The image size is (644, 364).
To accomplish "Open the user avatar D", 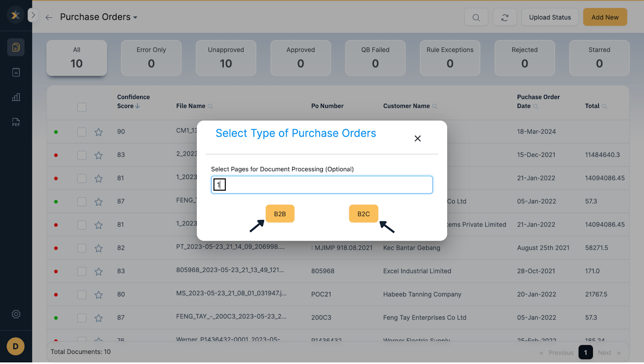I will point(16,346).
